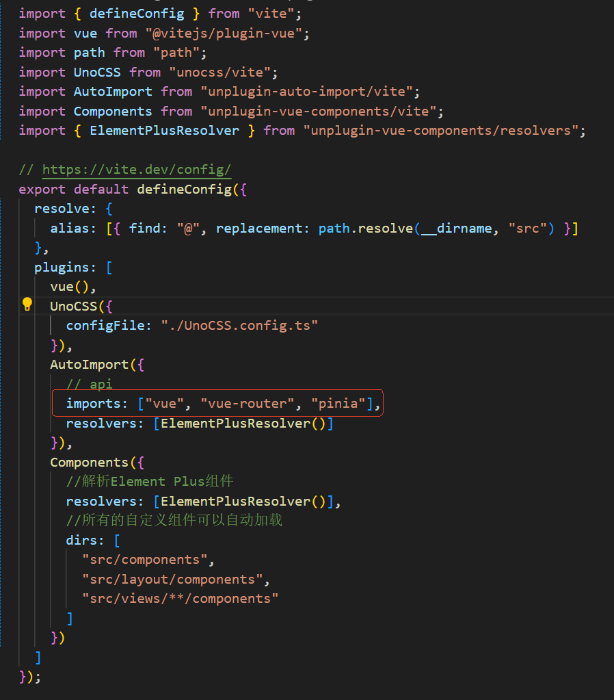Click the AutoImport plugin call
The height and width of the screenshot is (700, 614).
90,365
